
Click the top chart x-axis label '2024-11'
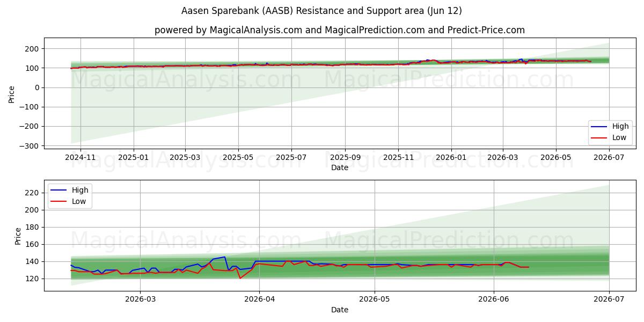(80, 158)
